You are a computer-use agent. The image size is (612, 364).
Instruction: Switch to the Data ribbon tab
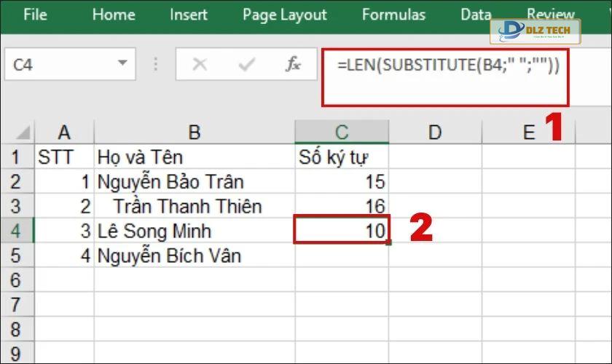[476, 15]
